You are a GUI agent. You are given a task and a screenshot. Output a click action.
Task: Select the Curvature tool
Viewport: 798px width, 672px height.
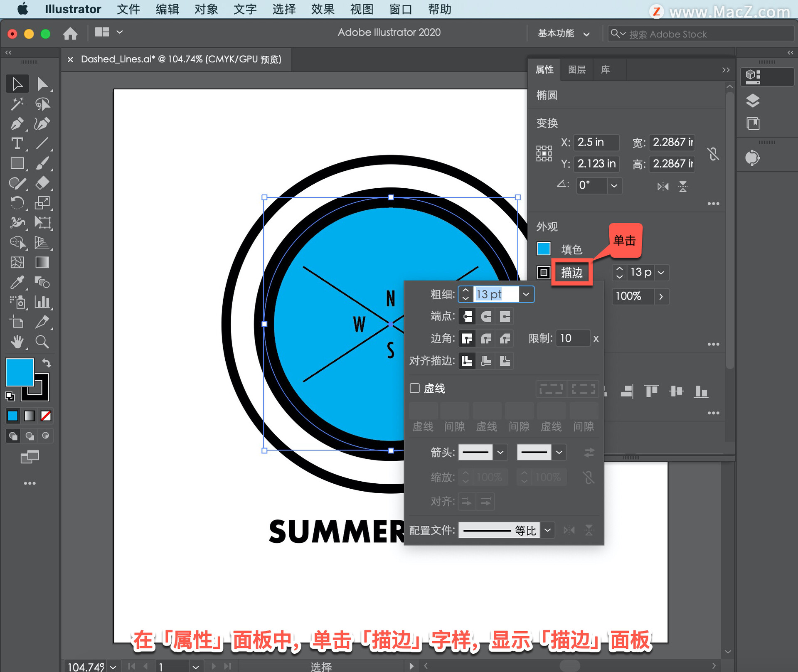[x=42, y=123]
